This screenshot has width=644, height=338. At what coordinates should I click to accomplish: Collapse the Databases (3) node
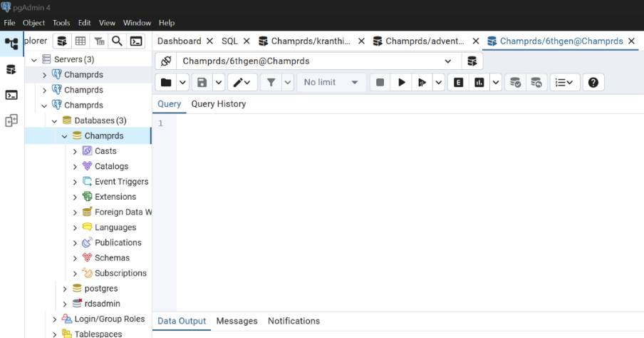[x=54, y=121]
